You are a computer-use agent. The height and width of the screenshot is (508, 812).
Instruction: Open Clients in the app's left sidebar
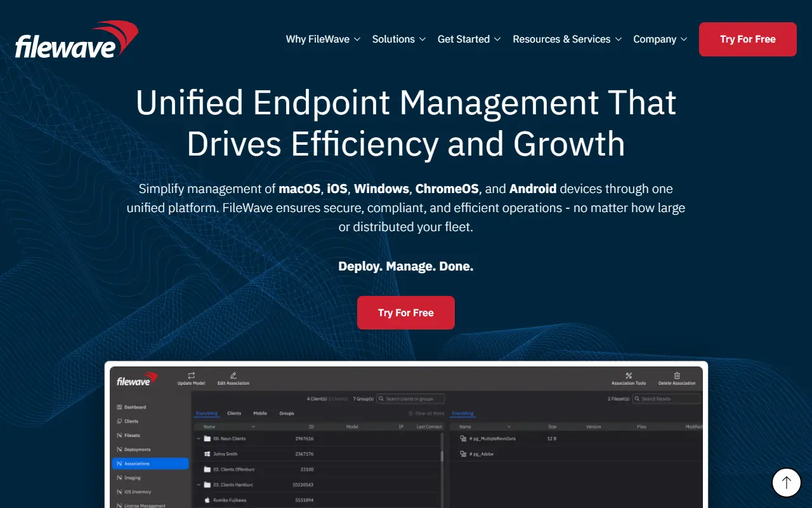click(128, 421)
